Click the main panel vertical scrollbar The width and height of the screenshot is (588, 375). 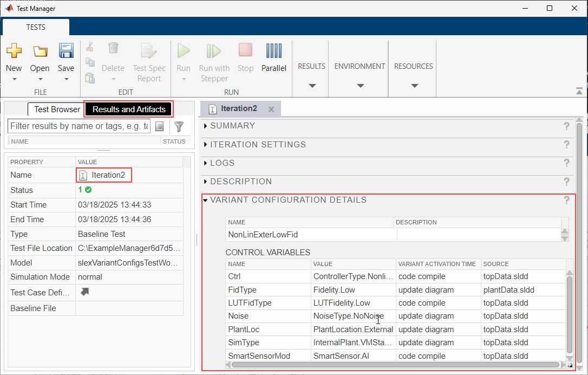click(579, 244)
